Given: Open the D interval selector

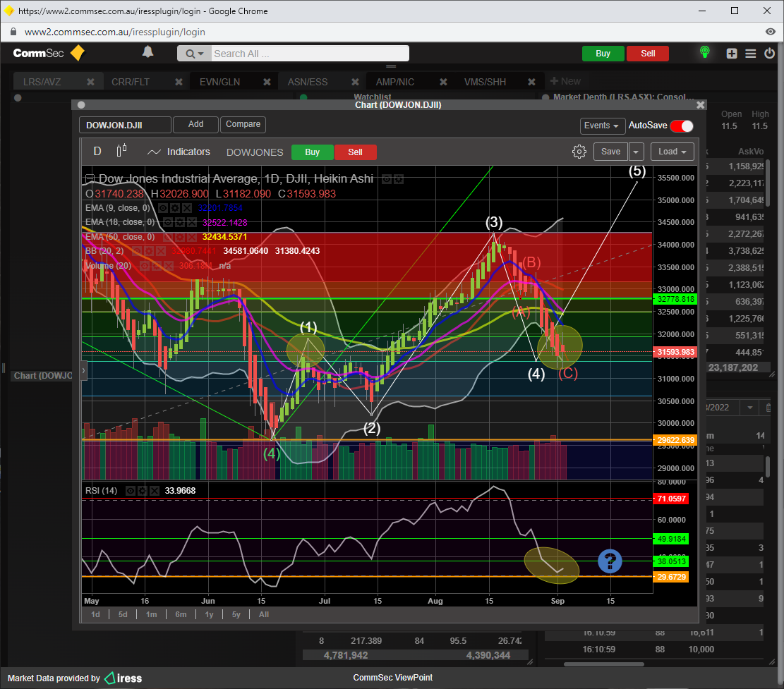Looking at the screenshot, I should pos(97,152).
